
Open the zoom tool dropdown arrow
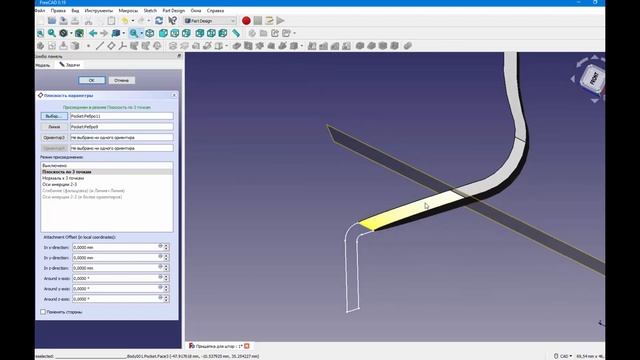[x=141, y=33]
